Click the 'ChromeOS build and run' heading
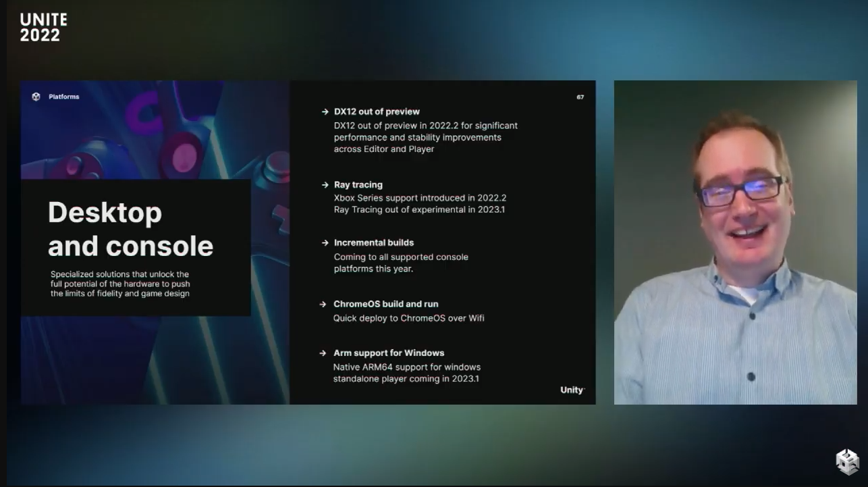 [386, 304]
